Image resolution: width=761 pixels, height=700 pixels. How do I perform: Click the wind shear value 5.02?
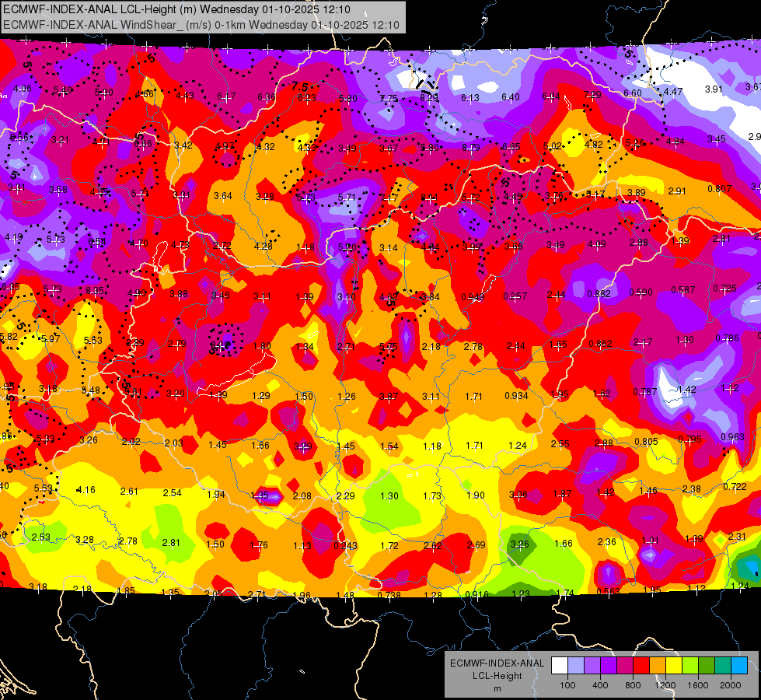click(x=553, y=146)
